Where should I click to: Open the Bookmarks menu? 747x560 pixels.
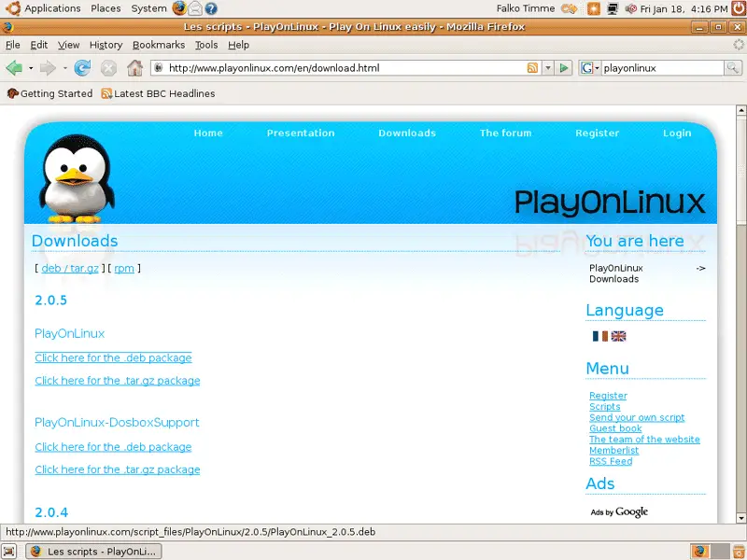tap(159, 45)
